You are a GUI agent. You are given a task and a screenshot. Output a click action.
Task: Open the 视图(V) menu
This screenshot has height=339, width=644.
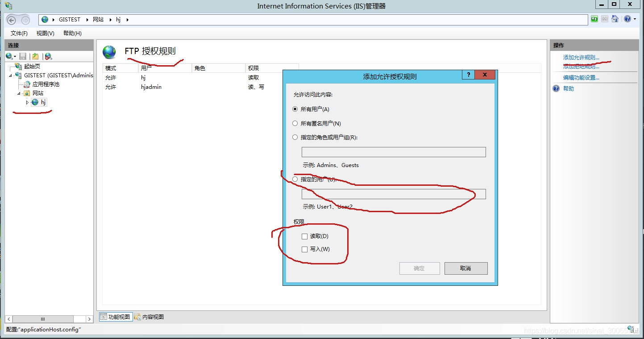46,33
